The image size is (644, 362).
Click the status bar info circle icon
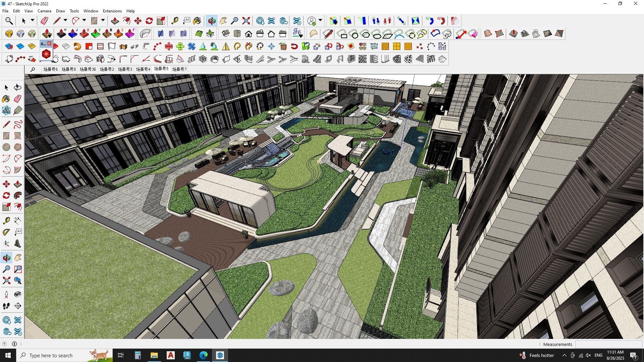tap(14, 344)
